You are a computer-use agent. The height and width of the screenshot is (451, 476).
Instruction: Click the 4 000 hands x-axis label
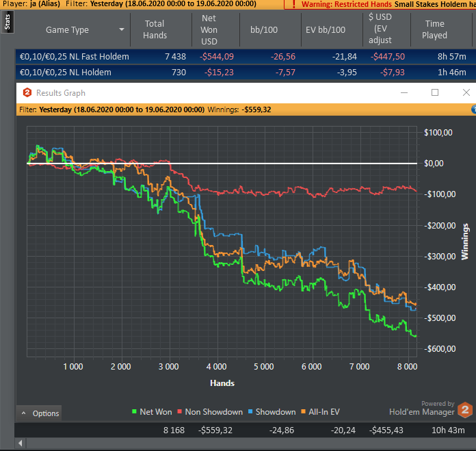[x=216, y=367]
